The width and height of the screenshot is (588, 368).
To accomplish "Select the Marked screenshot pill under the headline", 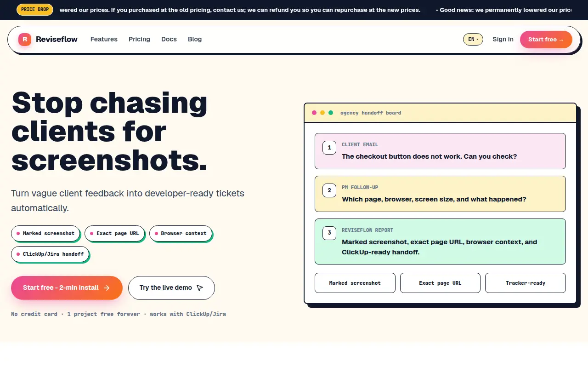I will coord(45,233).
